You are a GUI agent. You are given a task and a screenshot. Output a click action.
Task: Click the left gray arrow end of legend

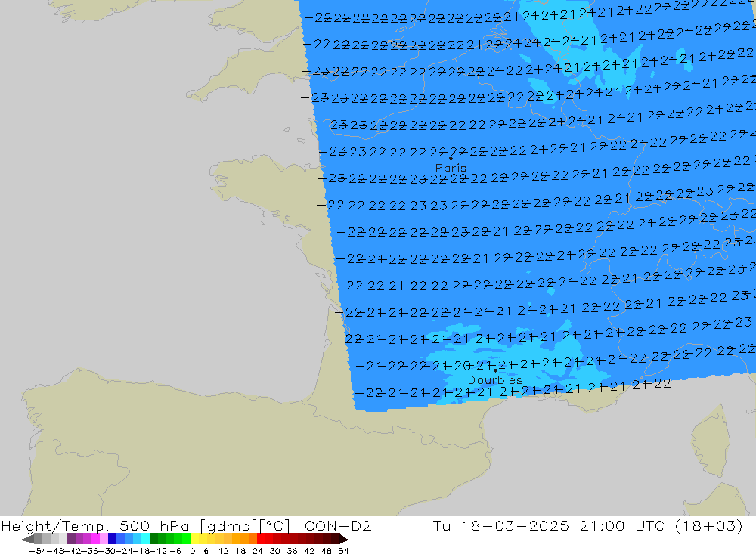(x=27, y=539)
